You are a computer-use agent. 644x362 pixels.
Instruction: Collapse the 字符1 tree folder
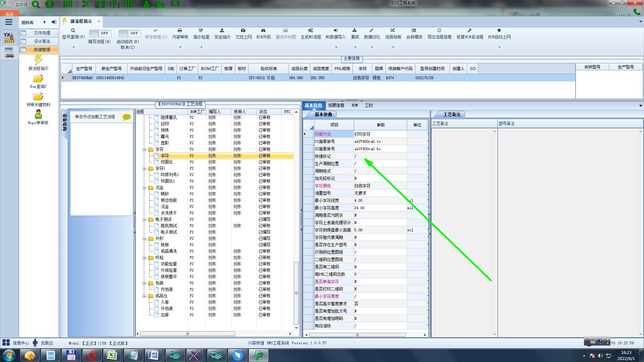click(144, 169)
